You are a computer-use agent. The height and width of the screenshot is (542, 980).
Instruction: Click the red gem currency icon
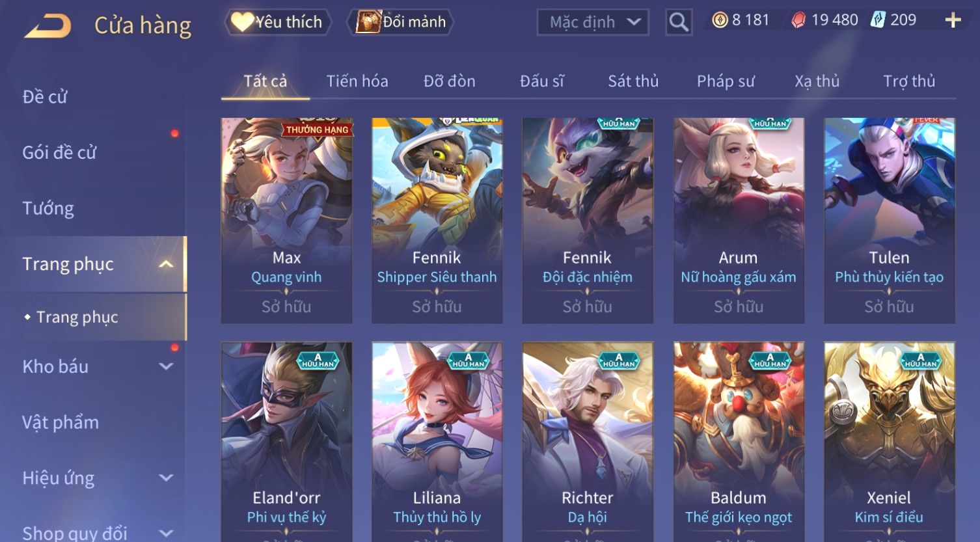click(x=798, y=21)
